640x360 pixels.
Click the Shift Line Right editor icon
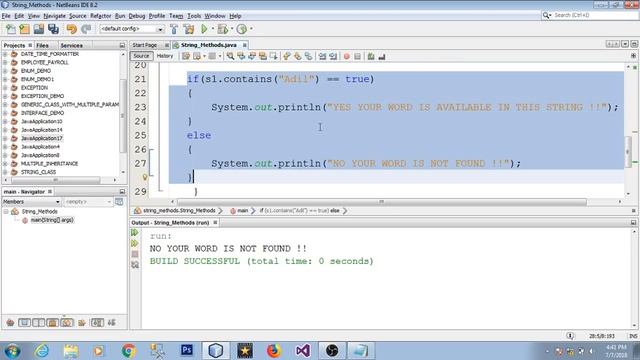click(333, 56)
